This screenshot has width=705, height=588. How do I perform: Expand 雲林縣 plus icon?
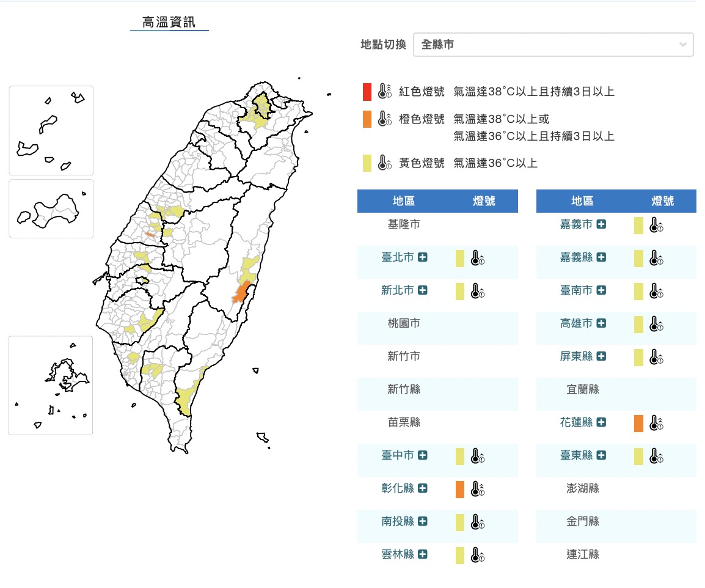click(423, 554)
